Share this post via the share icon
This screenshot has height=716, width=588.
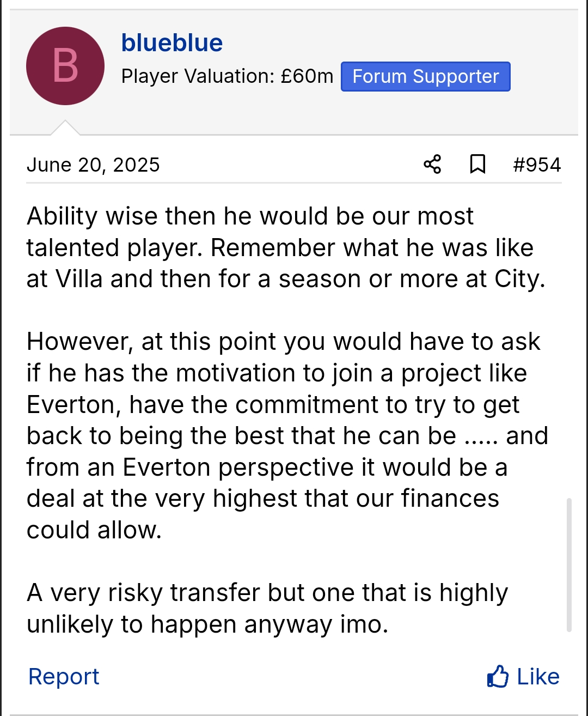(432, 164)
